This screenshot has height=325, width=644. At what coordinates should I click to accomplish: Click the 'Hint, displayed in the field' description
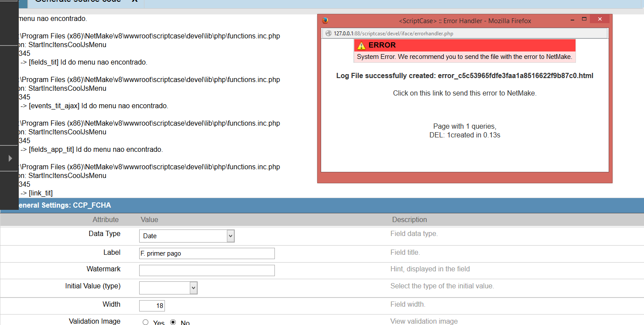tap(430, 269)
